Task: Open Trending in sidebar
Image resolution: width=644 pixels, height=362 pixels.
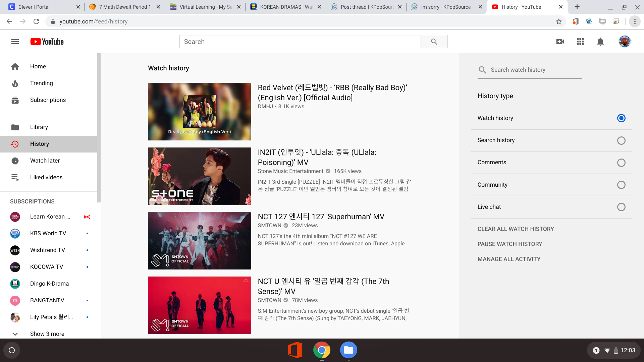Action: click(x=49, y=83)
